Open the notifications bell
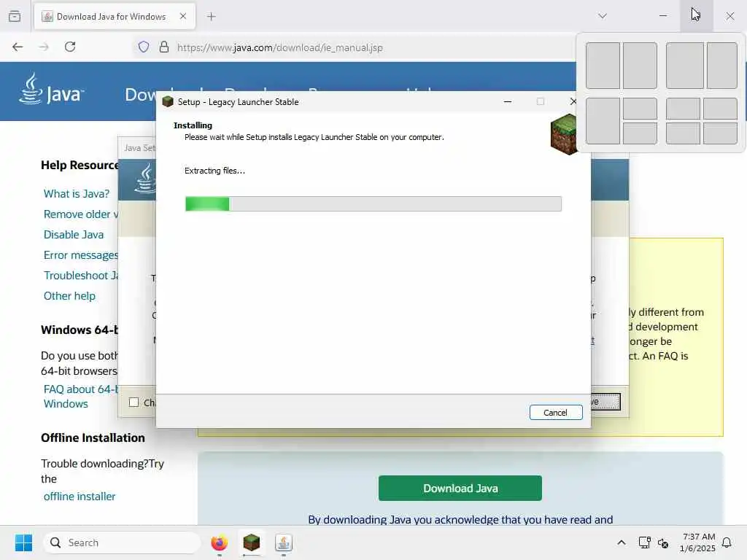Screen dimensions: 747x560 (727, 542)
